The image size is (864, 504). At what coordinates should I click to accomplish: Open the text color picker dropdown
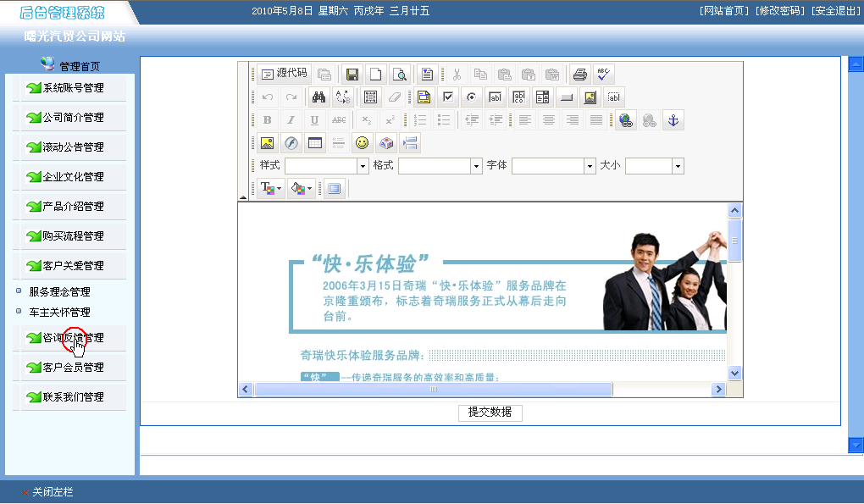click(x=270, y=188)
